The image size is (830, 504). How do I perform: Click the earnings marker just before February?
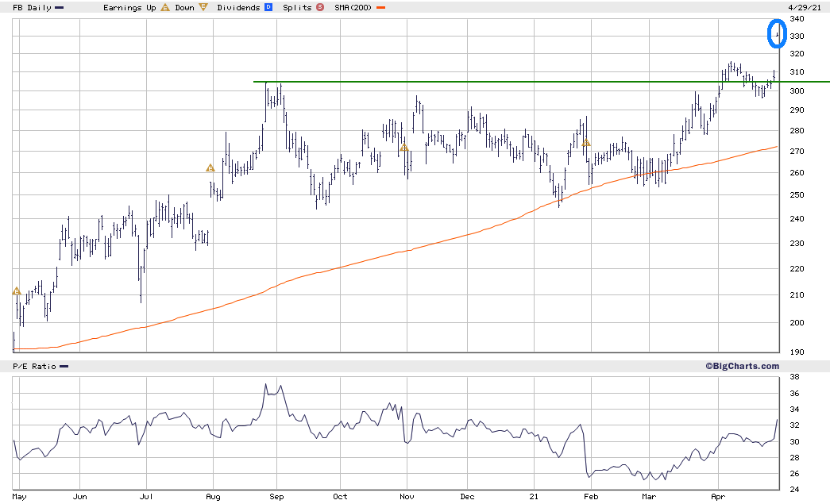point(586,143)
